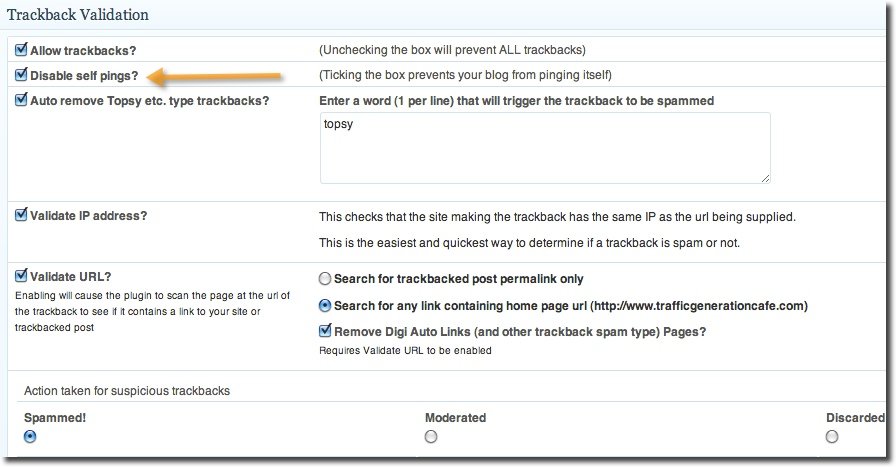Toggle the Disable self pings checkbox
Image resolution: width=896 pixels, height=467 pixels.
coord(22,75)
